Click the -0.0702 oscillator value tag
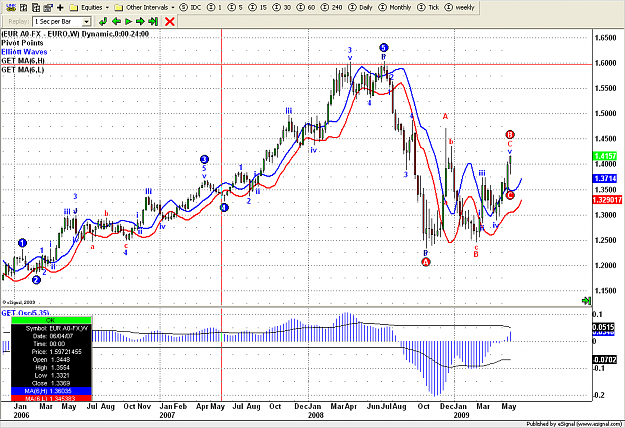This screenshot has width=625, height=428. 605,359
